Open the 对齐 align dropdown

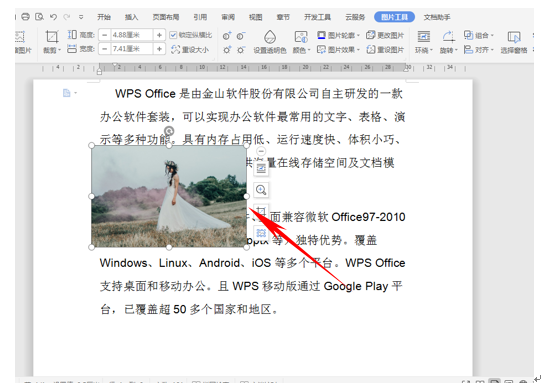tap(479, 50)
